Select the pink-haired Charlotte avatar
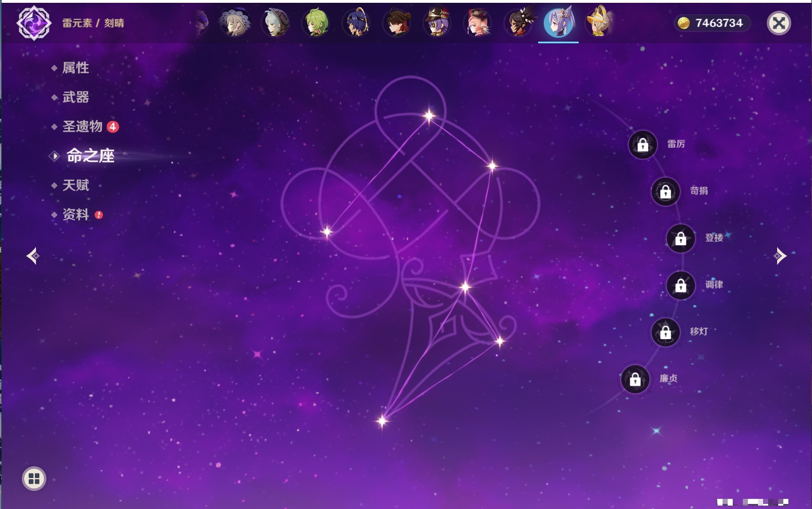Image resolution: width=812 pixels, height=509 pixels. (x=478, y=23)
